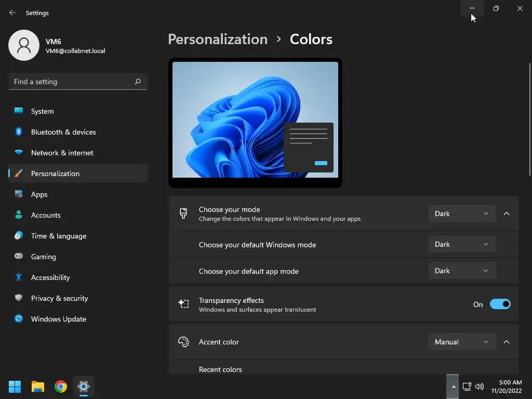
Task: Click the Colors page heading
Action: pyautogui.click(x=311, y=39)
